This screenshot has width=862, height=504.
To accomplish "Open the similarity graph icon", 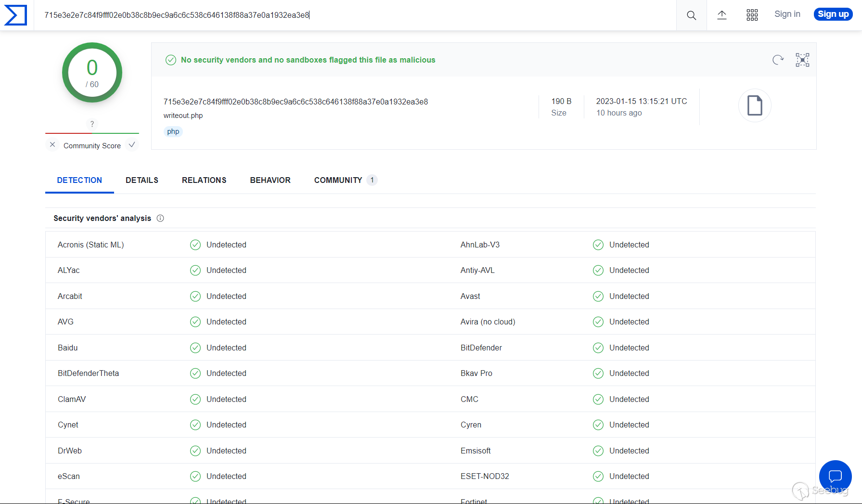I will pos(802,60).
